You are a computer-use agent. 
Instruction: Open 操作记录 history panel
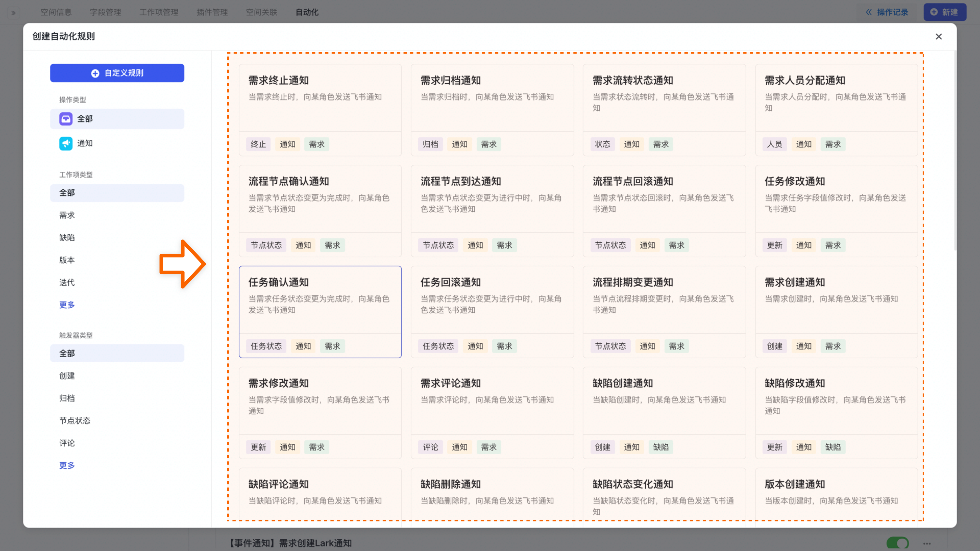point(887,12)
